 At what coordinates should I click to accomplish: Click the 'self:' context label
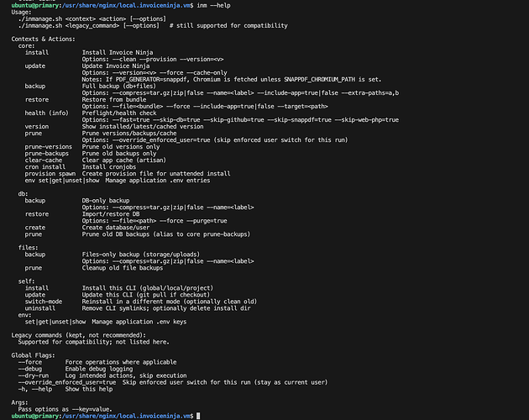[x=26, y=281]
